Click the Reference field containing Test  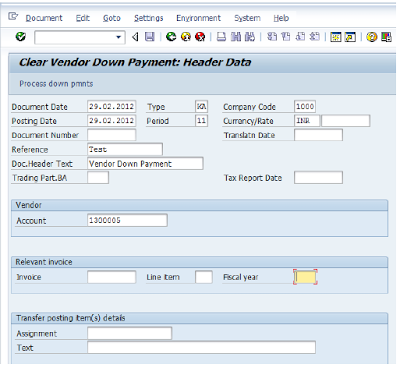pyautogui.click(x=125, y=149)
